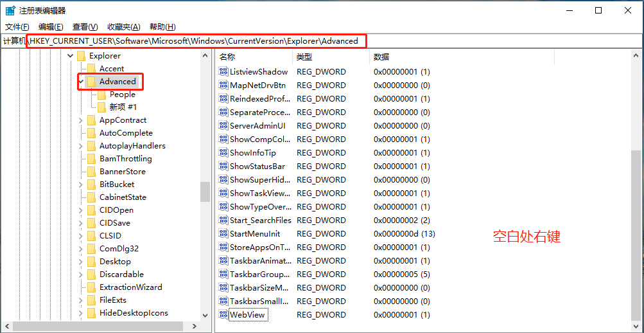Viewport: 644px width, 333px height.
Task: Click the BamThrottling folder icon
Action: coord(91,159)
